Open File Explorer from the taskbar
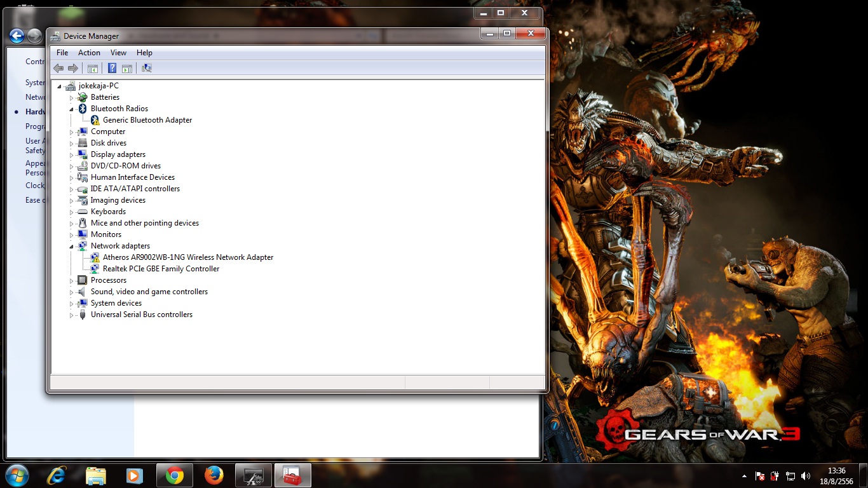 [95, 475]
